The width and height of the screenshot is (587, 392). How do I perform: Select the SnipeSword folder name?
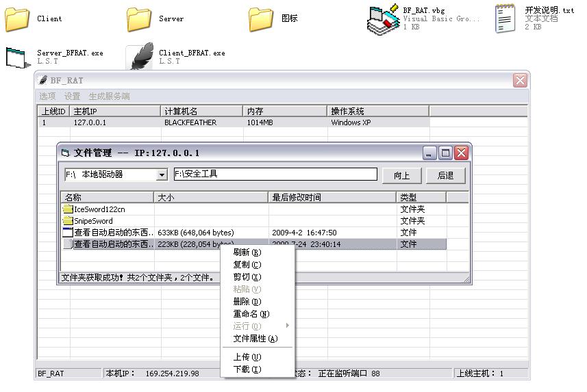93,221
